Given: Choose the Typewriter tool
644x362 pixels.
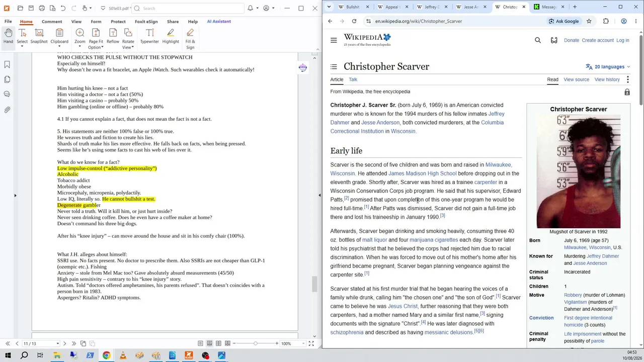Looking at the screenshot, I should pyautogui.click(x=149, y=36).
